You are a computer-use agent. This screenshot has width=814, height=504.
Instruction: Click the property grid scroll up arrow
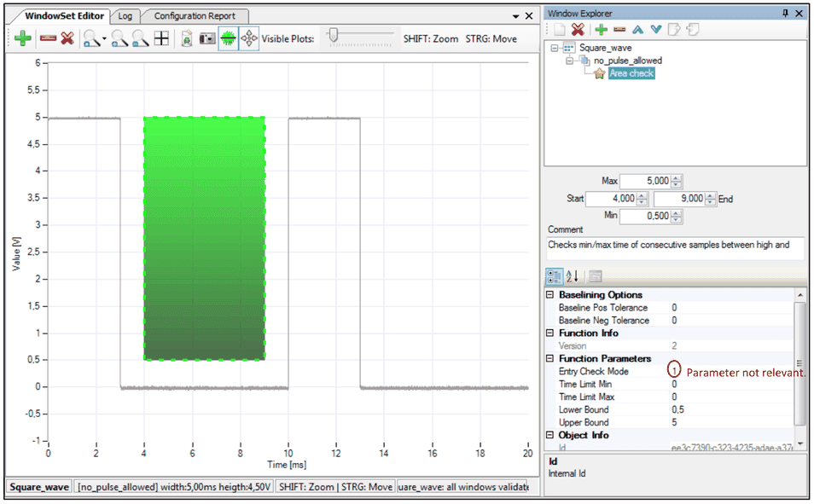tap(800, 295)
